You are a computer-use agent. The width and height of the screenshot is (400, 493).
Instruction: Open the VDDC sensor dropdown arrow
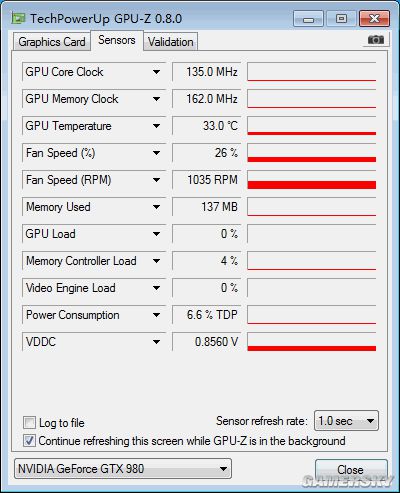click(156, 342)
